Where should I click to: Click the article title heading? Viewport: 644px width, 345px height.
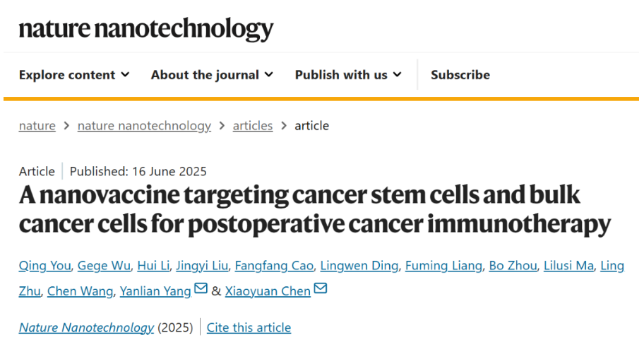point(315,210)
